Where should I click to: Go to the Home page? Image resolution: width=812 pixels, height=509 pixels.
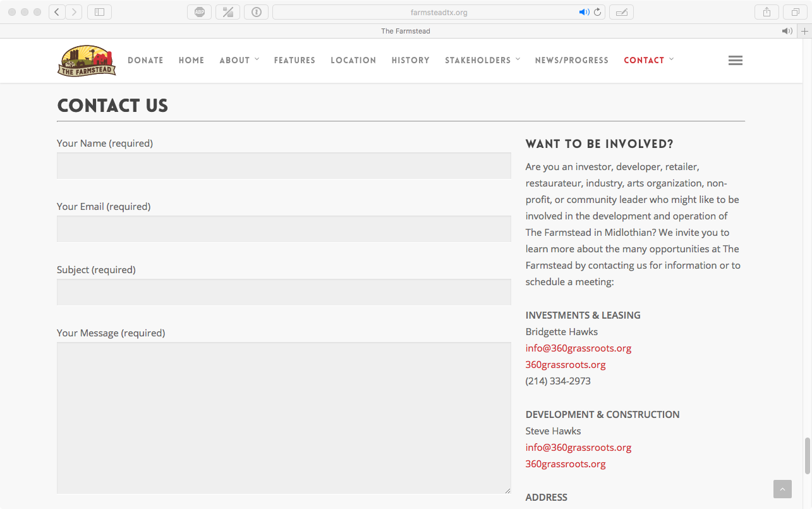191,61
